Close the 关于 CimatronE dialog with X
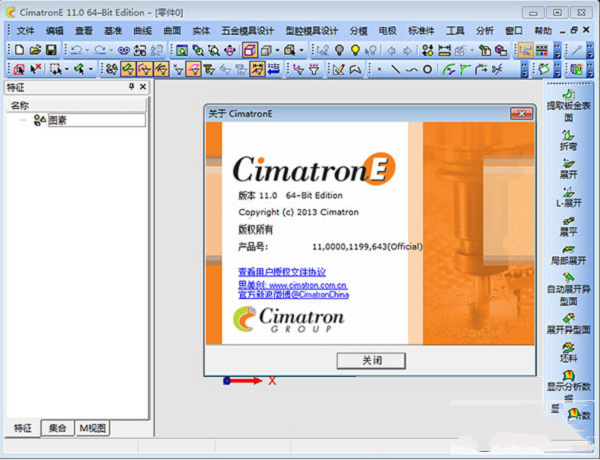This screenshot has height=460, width=600. point(521,114)
